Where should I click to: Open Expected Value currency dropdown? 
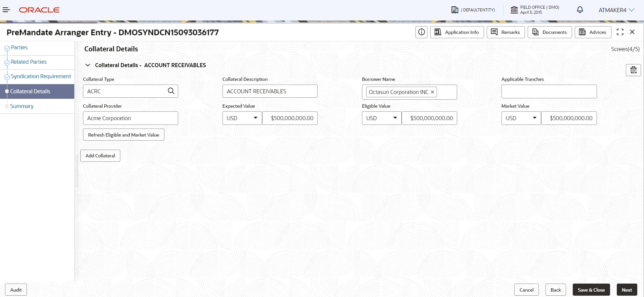pos(242,118)
